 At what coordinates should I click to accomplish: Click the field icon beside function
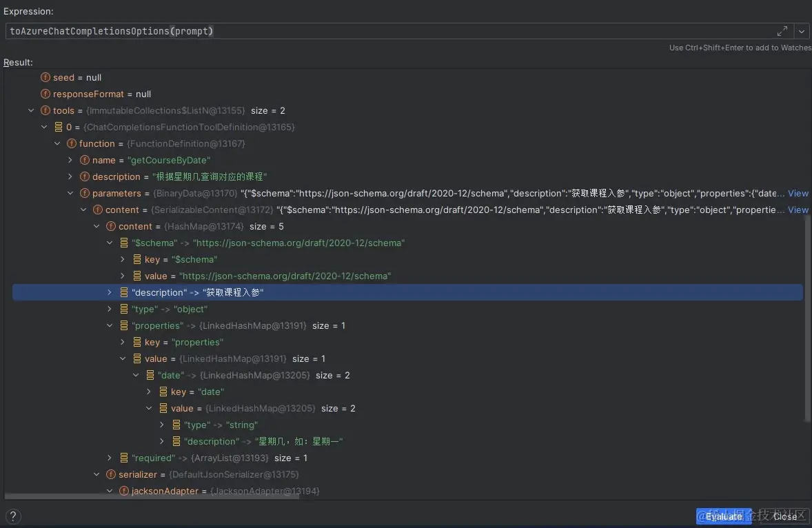[x=72, y=143]
